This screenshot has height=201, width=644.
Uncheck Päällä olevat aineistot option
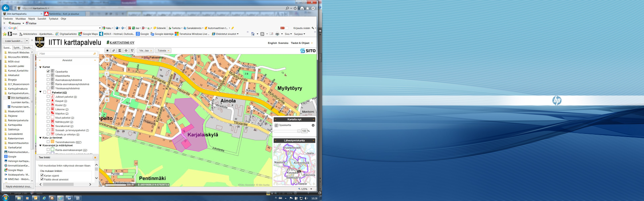(x=42, y=179)
